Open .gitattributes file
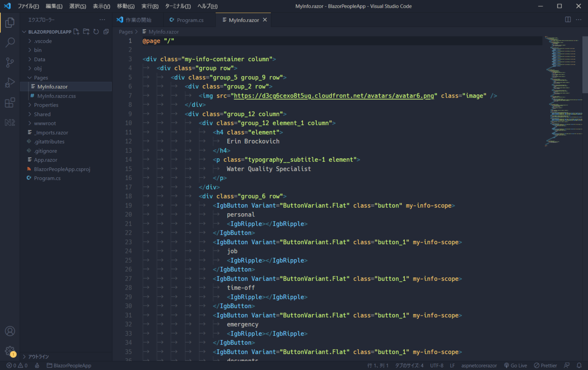This screenshot has height=370, width=588. 49,142
